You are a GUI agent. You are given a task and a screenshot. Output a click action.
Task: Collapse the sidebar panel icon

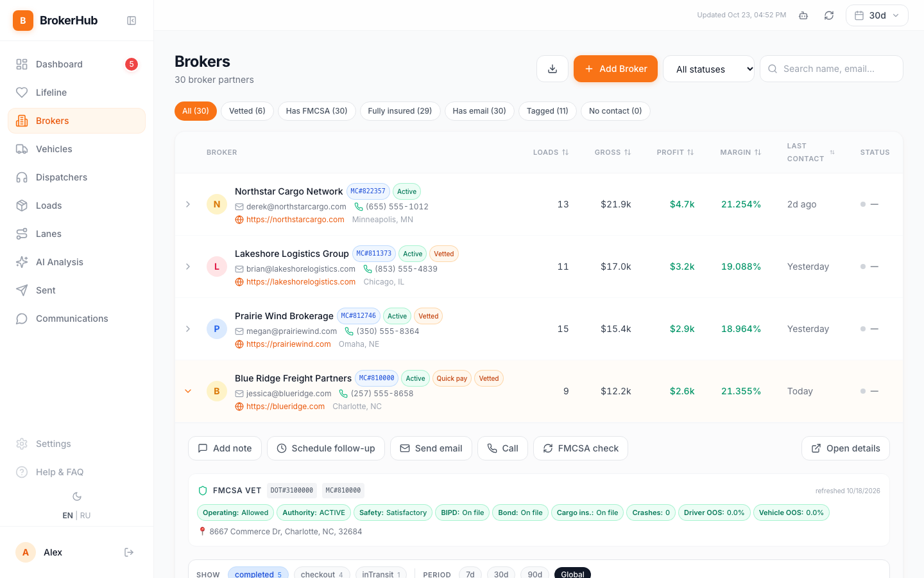(x=132, y=21)
